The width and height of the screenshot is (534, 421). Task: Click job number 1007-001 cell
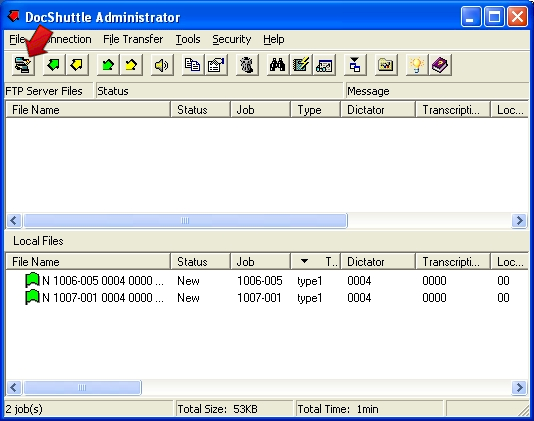[259, 298]
